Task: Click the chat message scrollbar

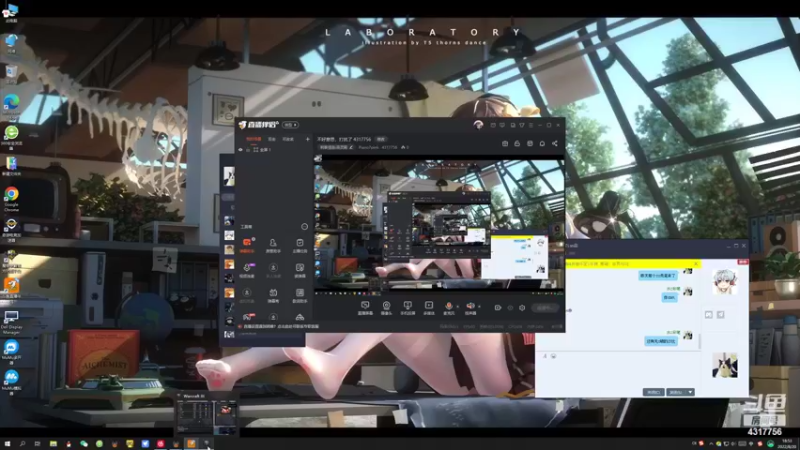Action: coord(699,342)
